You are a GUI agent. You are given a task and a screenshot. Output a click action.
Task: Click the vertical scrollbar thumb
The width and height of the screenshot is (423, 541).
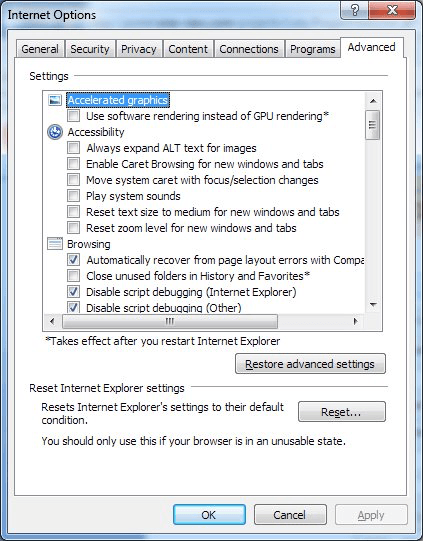coord(373,125)
